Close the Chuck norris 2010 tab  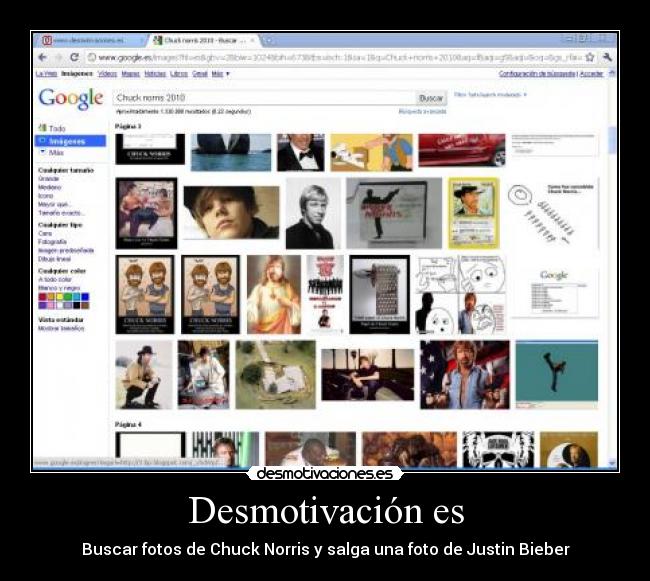[252, 40]
